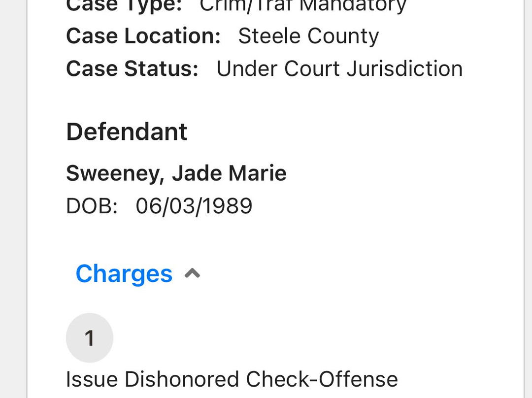
Task: Click the DOB label
Action: pos(92,206)
